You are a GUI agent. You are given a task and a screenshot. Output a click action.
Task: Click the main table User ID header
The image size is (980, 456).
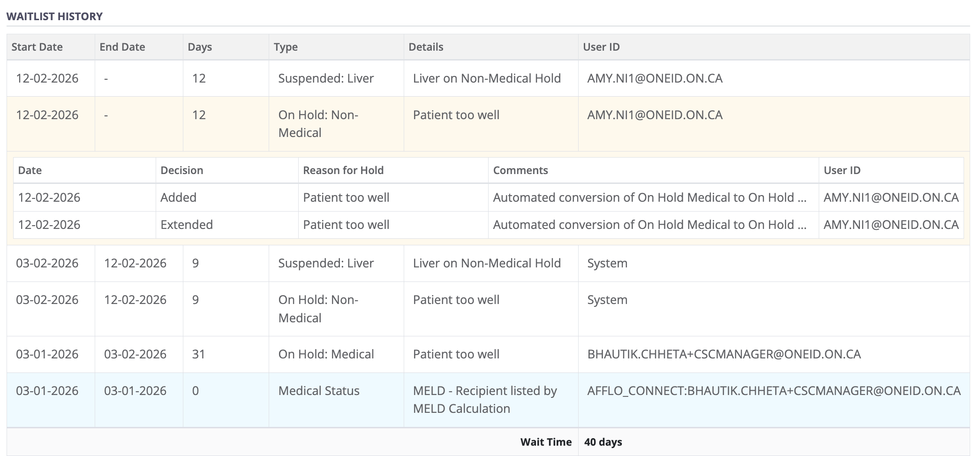tap(601, 47)
